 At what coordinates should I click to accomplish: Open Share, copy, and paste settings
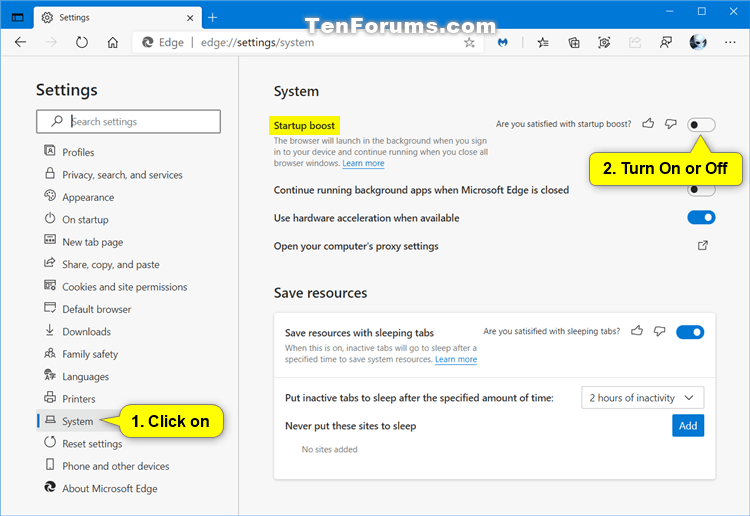point(110,264)
